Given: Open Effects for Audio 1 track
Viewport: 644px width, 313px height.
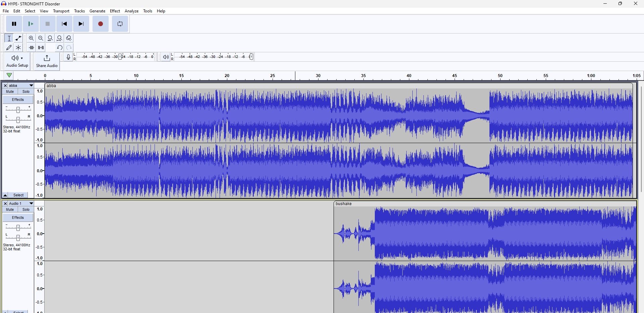Looking at the screenshot, I should [18, 218].
